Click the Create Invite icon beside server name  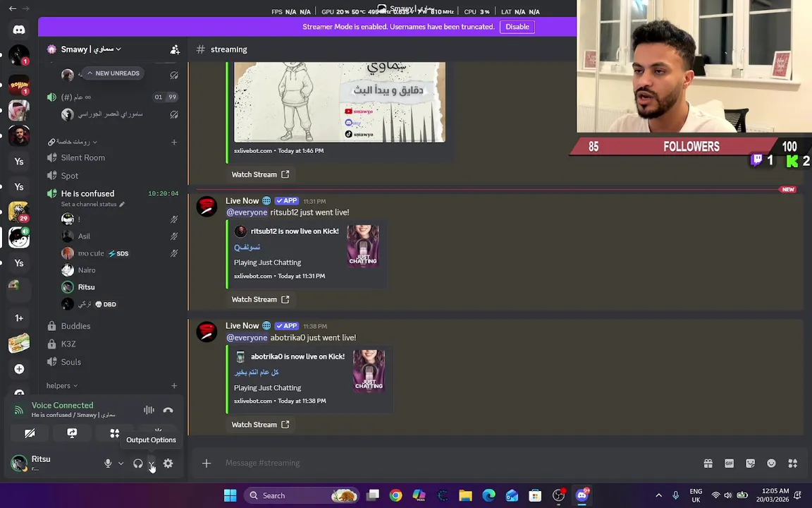[175, 49]
